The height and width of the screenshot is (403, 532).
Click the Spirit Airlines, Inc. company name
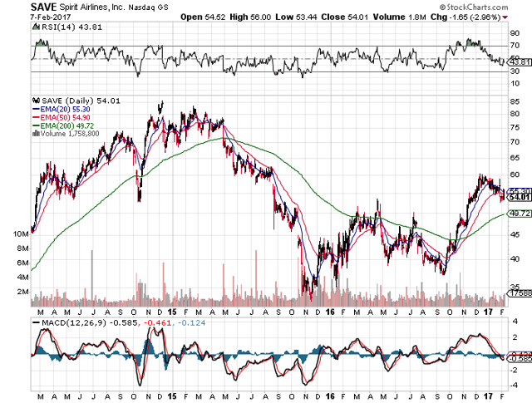(92, 7)
